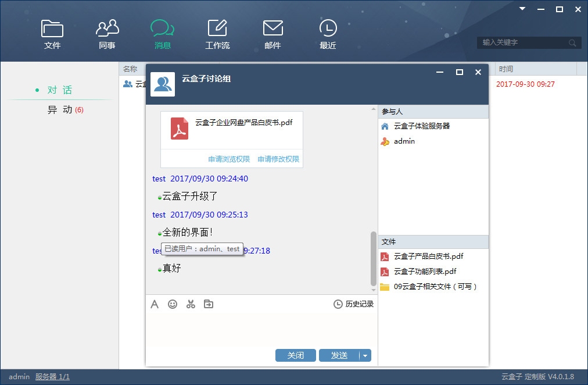
Task: Click the PDF icon of 云盒子企业网盘产品白皮书.pdf
Action: (180, 129)
